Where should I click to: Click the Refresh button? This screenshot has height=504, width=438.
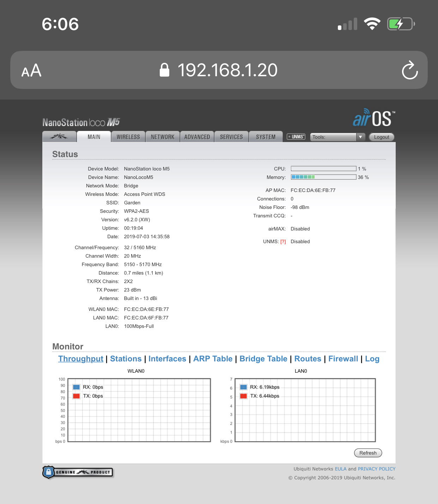point(368,453)
